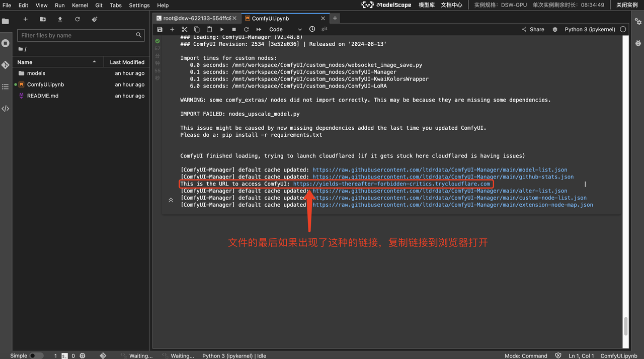Enable the debugger bug icon in toolbar
Viewport: 644px width, 359px height.
coord(555,29)
